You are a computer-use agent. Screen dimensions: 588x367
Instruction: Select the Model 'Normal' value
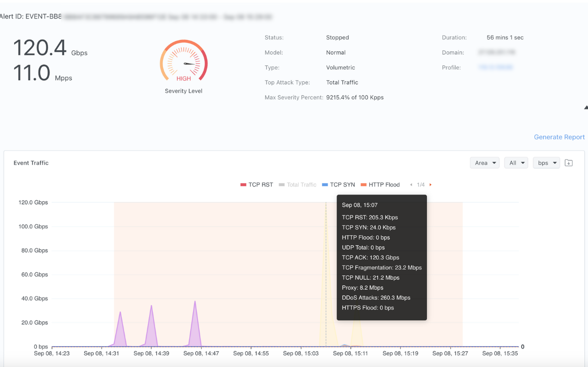[x=336, y=52]
